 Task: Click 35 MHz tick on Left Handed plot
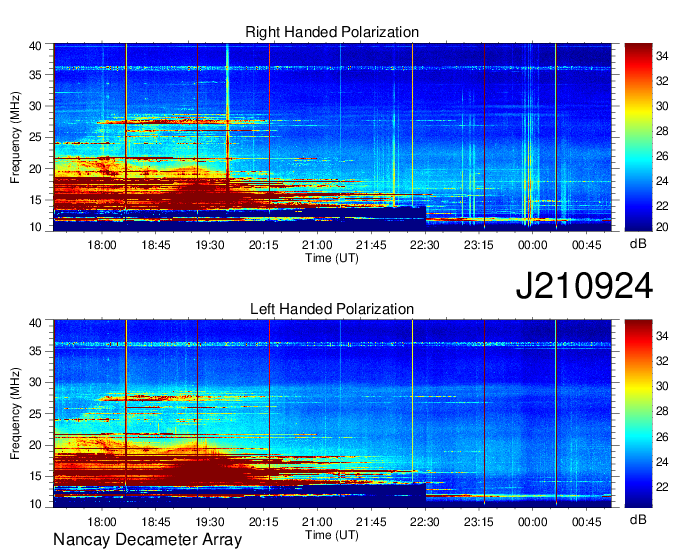(x=35, y=351)
